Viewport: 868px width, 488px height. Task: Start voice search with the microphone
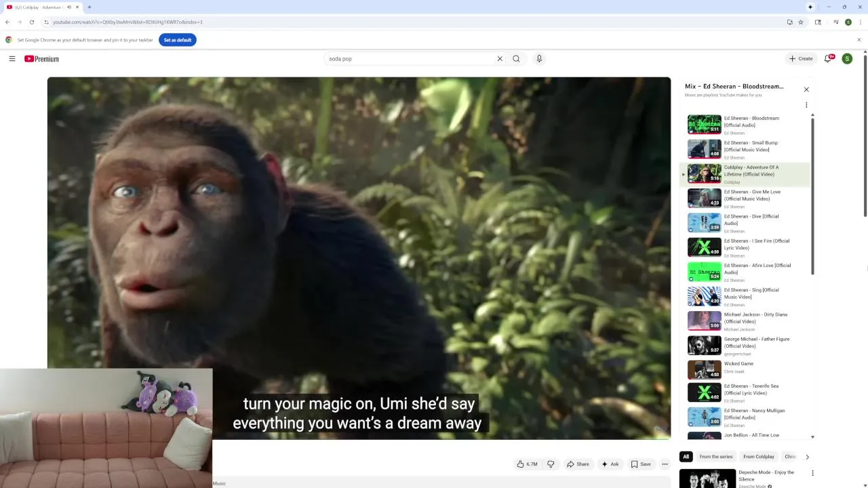(539, 59)
